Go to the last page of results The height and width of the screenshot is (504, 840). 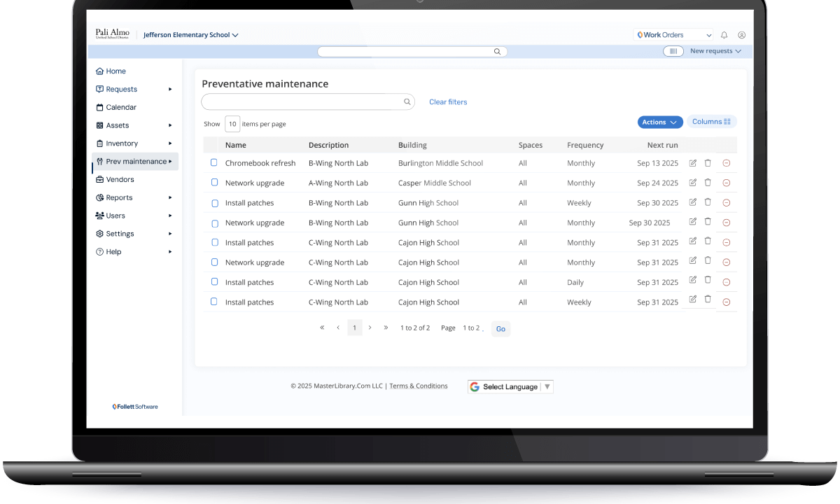pyautogui.click(x=386, y=328)
